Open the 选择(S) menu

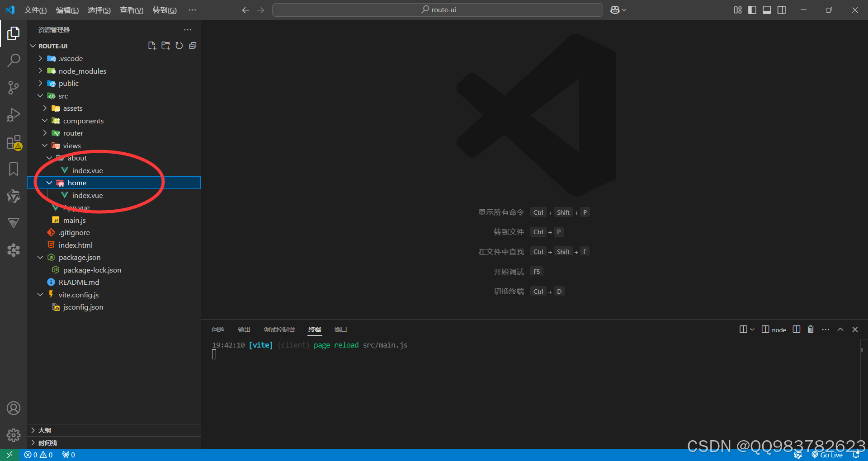(99, 10)
